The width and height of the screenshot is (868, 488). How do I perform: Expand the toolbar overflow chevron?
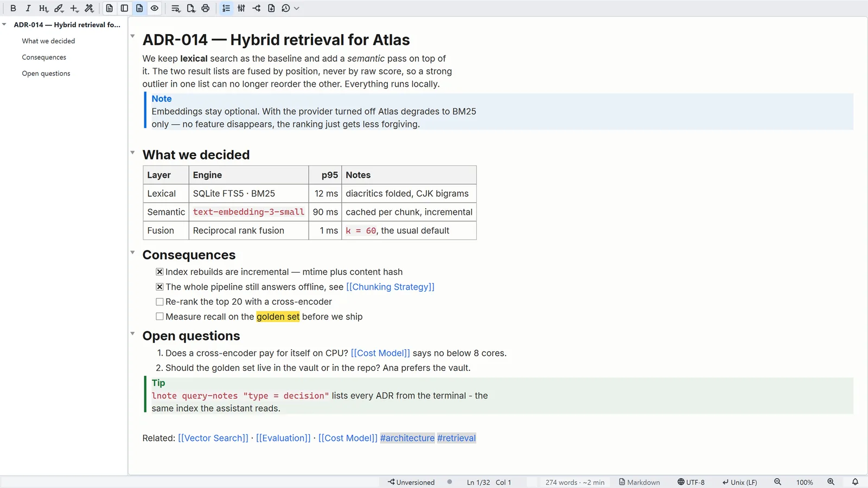tap(297, 8)
